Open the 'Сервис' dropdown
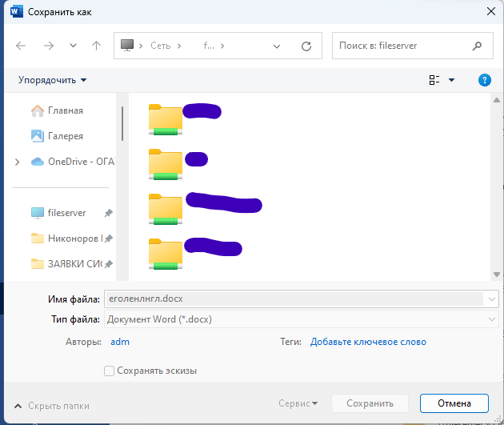504x425 pixels. point(298,403)
